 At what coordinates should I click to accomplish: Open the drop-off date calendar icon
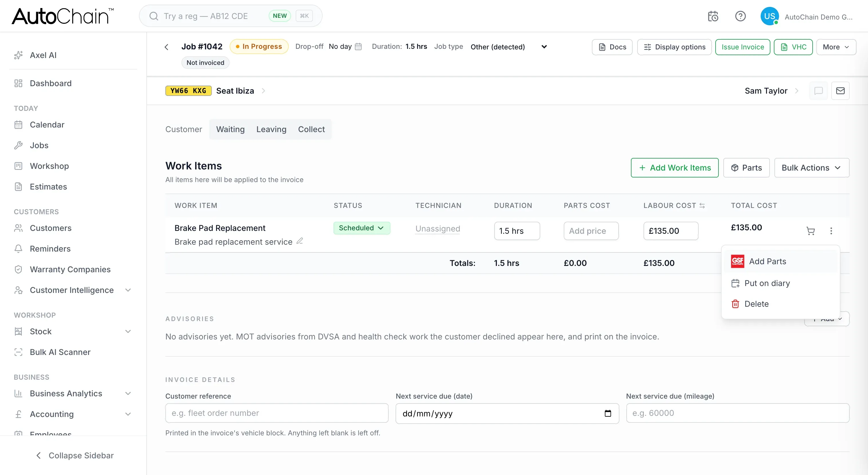pos(359,47)
